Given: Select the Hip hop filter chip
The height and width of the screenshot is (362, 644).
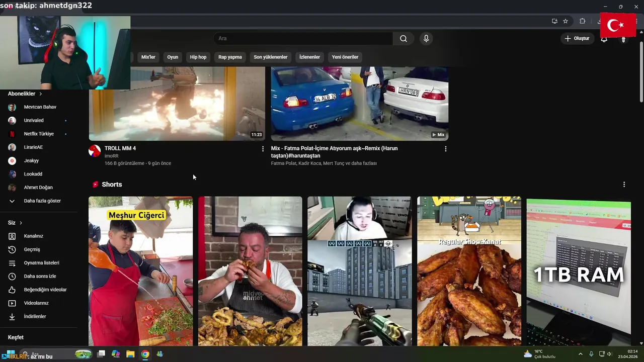Looking at the screenshot, I should click(x=198, y=57).
